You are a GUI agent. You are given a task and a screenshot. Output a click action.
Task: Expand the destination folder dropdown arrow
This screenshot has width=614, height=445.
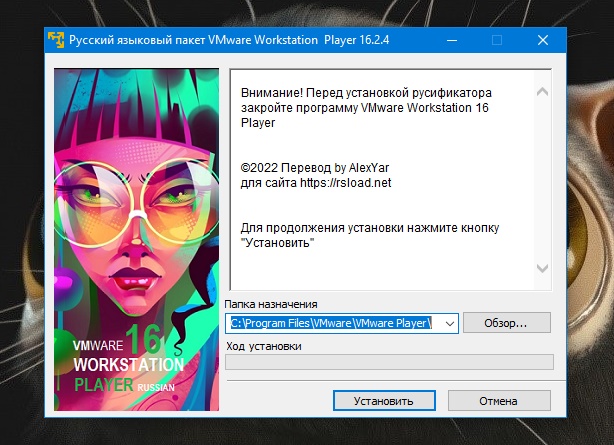pos(450,324)
